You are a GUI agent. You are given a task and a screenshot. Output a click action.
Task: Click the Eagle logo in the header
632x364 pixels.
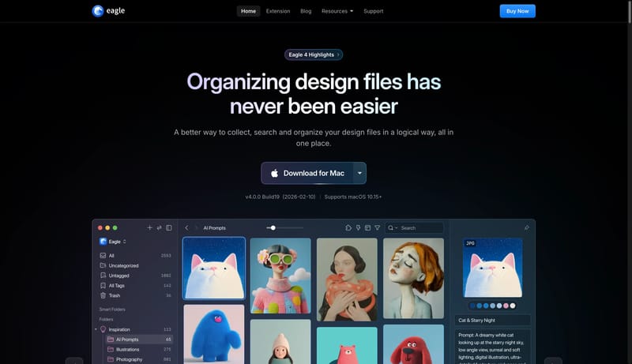point(108,11)
